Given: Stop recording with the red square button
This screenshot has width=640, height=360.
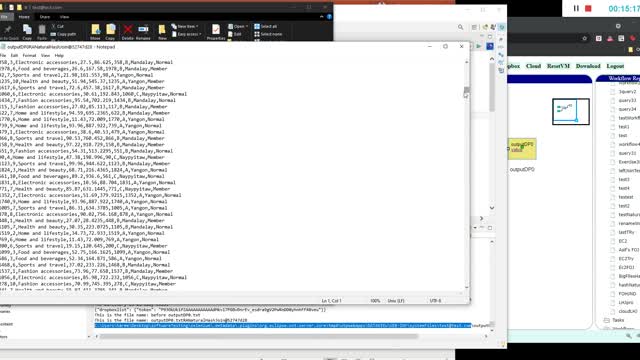Looking at the screenshot, I should [588, 8].
